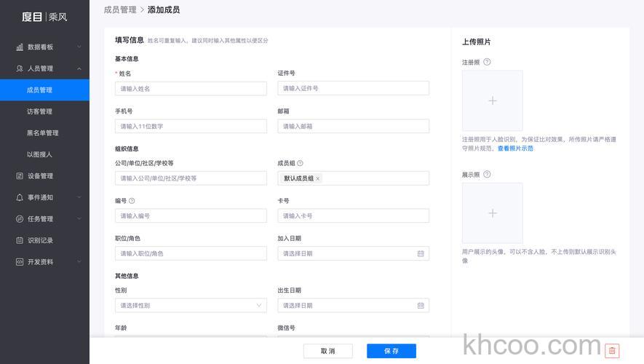644x364 pixels.
Task: Upload a photo in 注册照 box
Action: click(493, 100)
